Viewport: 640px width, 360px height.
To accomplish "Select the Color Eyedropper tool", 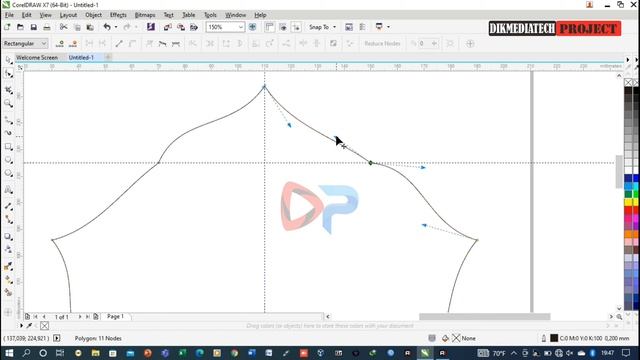I will point(9,266).
